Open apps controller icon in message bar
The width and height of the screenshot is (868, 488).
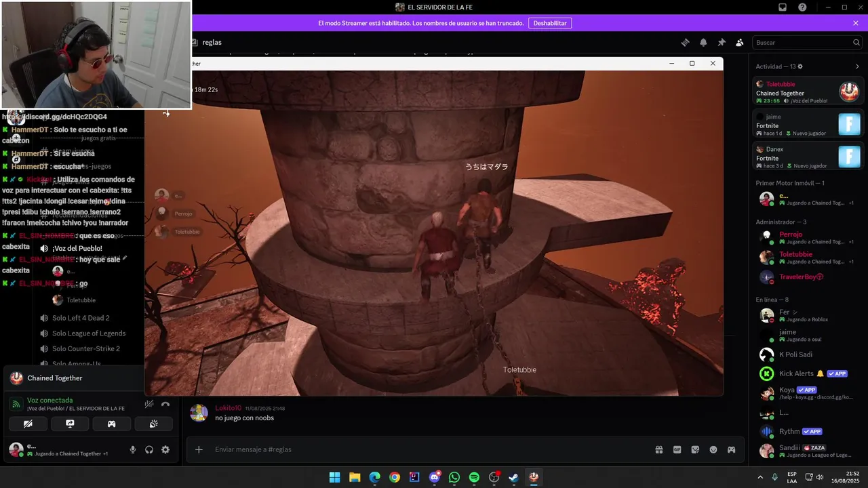tap(732, 449)
